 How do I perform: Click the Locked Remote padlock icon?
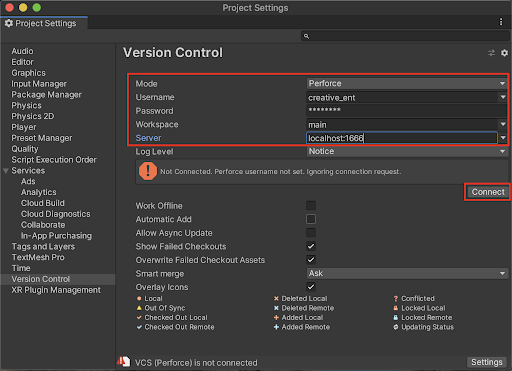click(396, 317)
